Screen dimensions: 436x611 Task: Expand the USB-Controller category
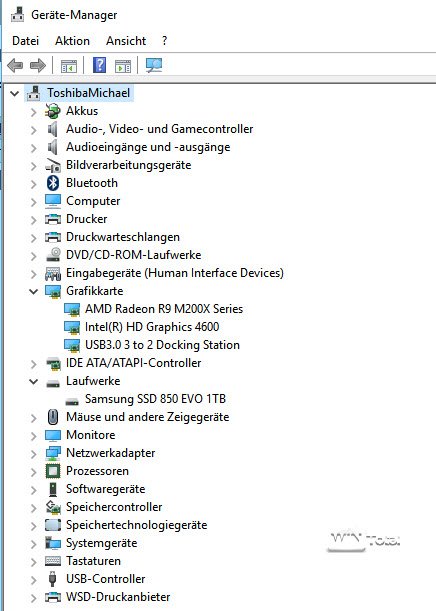click(34, 579)
